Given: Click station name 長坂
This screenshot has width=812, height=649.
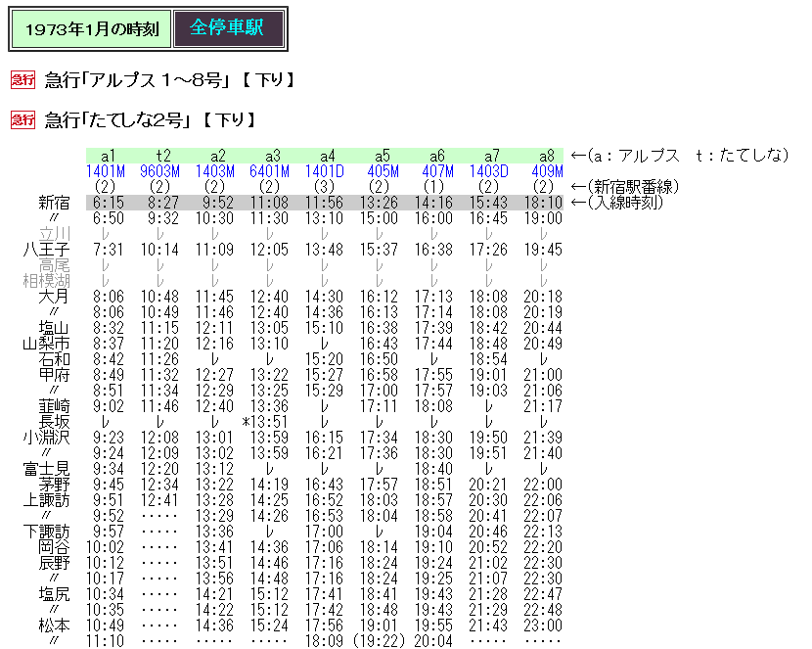Looking at the screenshot, I should pos(54,422).
